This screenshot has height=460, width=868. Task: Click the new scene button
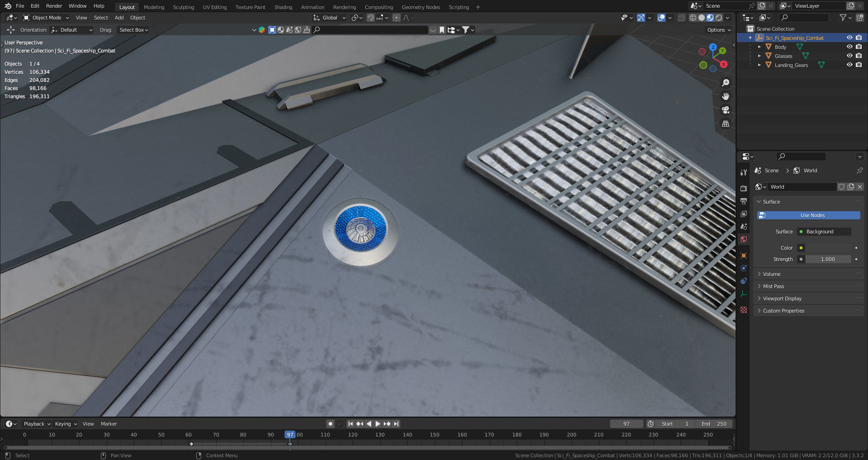(x=762, y=6)
